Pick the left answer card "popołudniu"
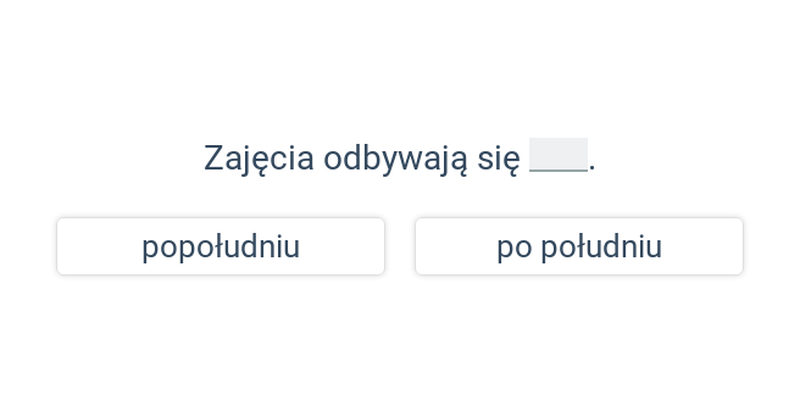This screenshot has height=400, width=800. (x=220, y=246)
